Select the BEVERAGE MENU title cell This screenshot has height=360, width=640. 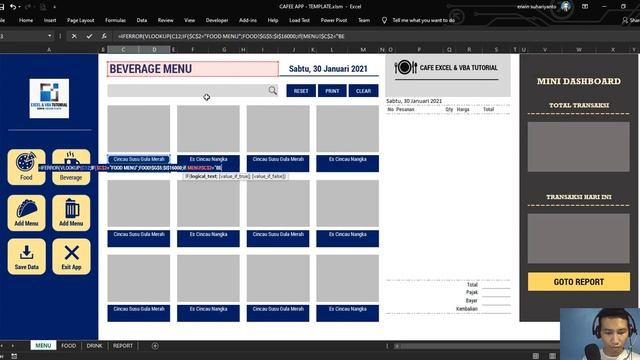(x=193, y=69)
